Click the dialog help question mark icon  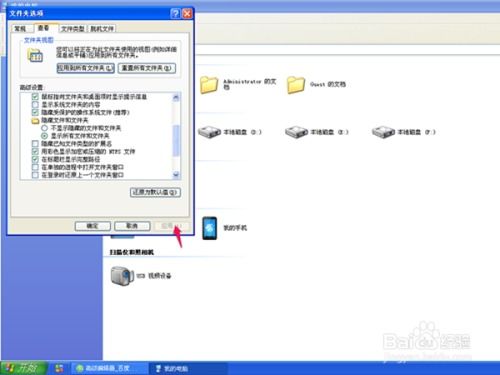click(x=175, y=14)
